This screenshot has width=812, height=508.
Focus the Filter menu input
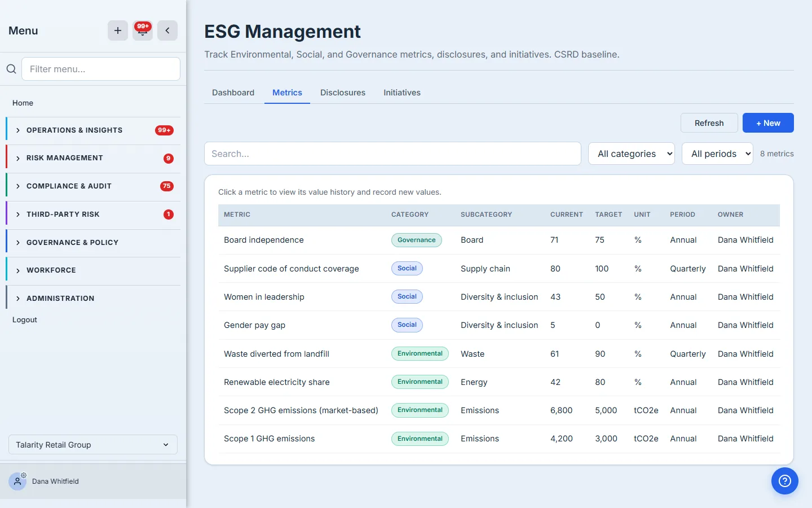(101, 69)
